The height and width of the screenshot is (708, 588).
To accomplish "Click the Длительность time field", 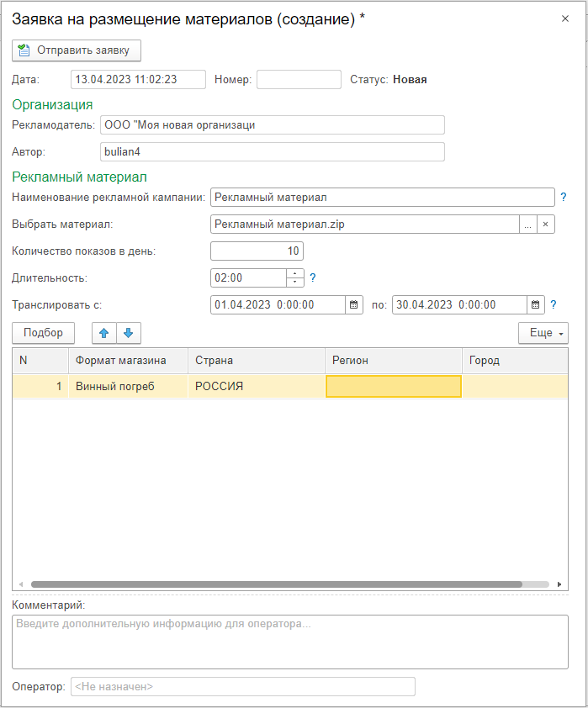I will (x=248, y=278).
